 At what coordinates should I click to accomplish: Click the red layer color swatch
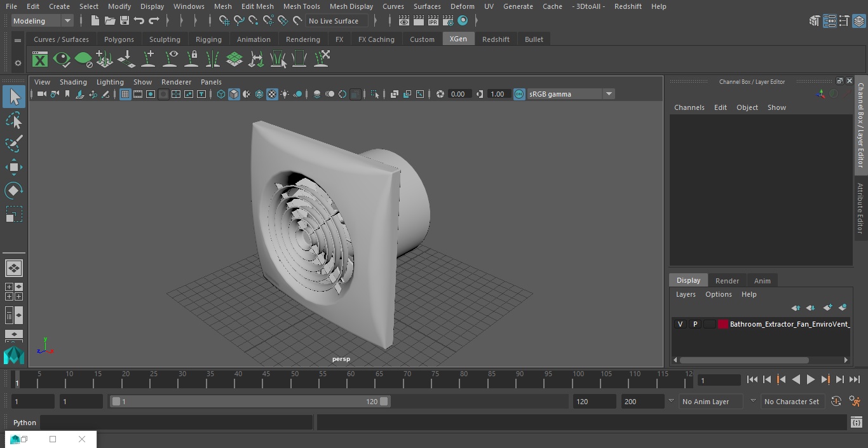coord(722,324)
